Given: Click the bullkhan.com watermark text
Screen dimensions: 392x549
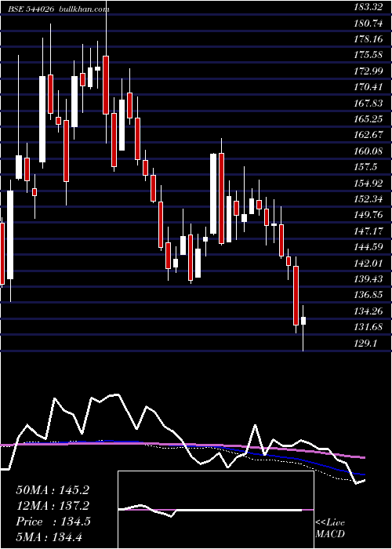Looking at the screenshot, I should (83, 9).
